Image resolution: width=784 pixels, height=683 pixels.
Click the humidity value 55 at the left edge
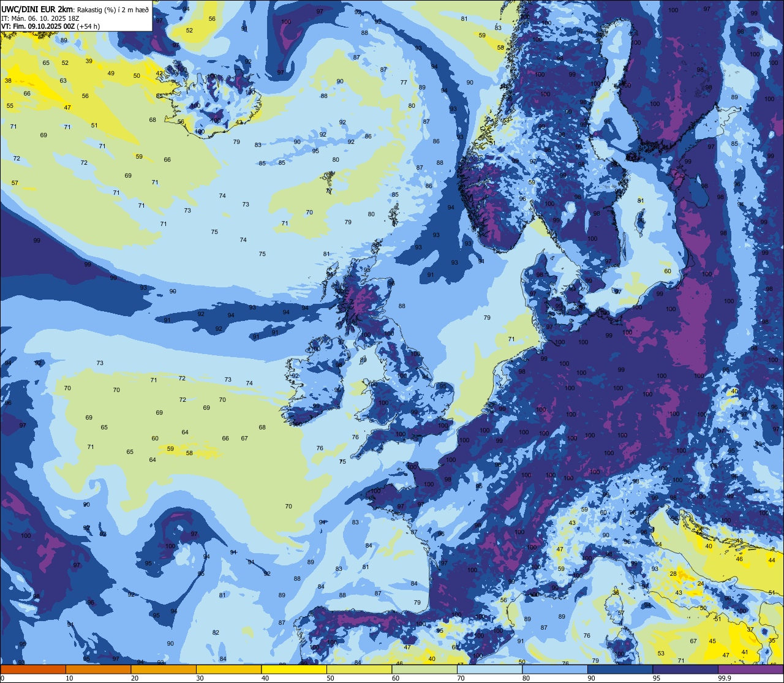[10, 105]
